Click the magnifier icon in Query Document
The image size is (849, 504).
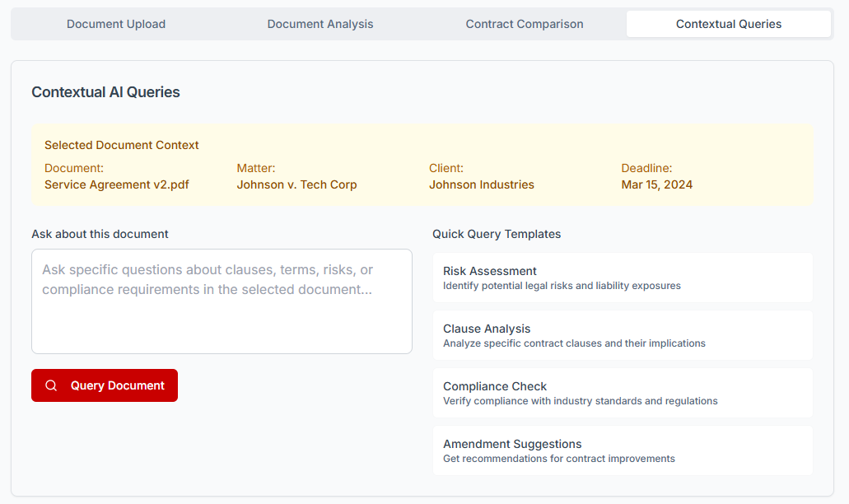click(x=51, y=385)
